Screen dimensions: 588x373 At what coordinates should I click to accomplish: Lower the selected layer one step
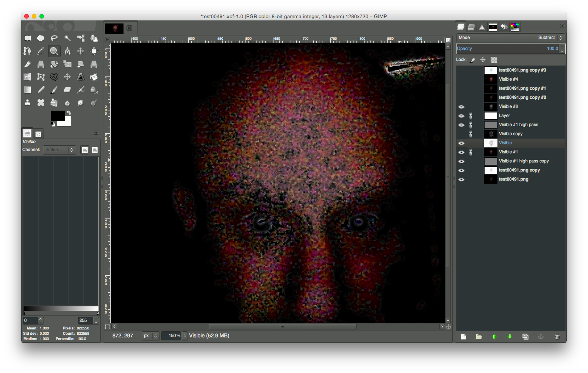pos(510,337)
